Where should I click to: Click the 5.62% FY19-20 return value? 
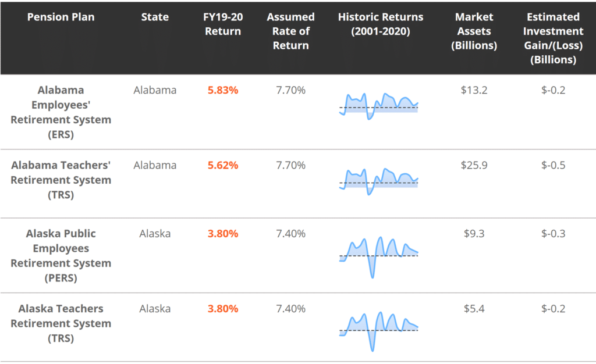(223, 165)
